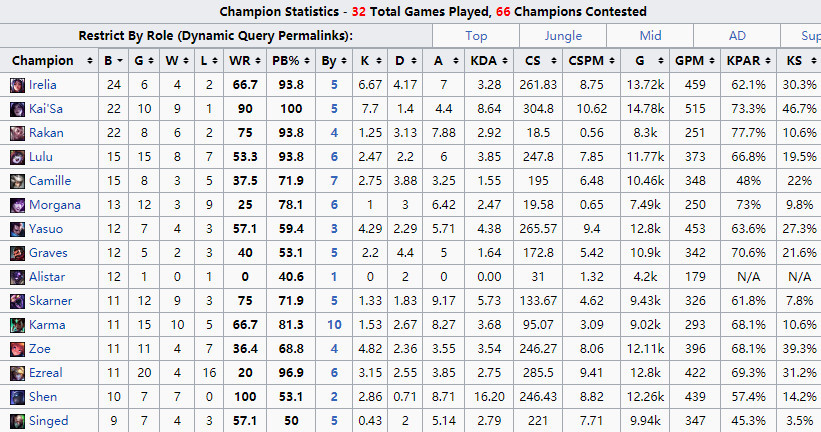
Task: Open the Kai'Sa champion name link
Action: coord(46,109)
